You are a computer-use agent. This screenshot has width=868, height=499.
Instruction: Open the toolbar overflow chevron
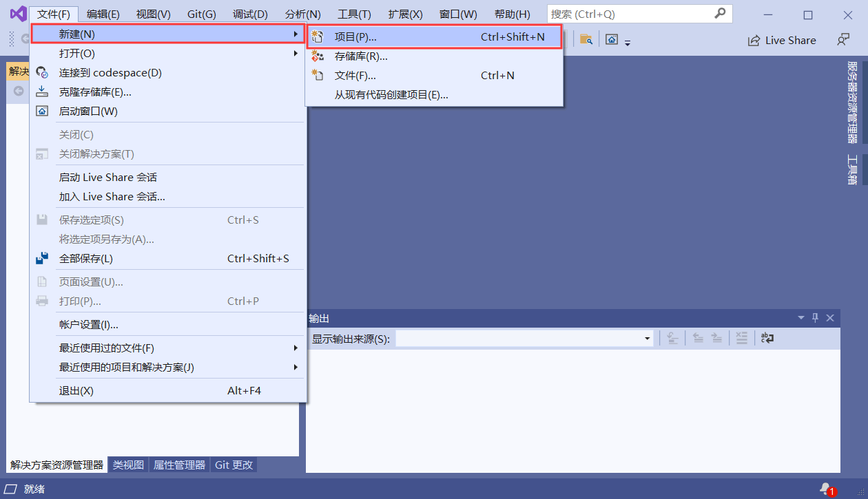627,41
